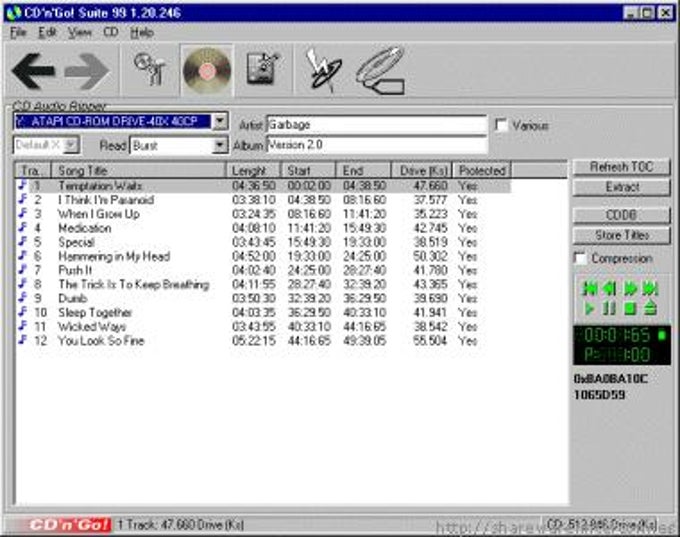Click the music note icon for track 12

click(23, 340)
